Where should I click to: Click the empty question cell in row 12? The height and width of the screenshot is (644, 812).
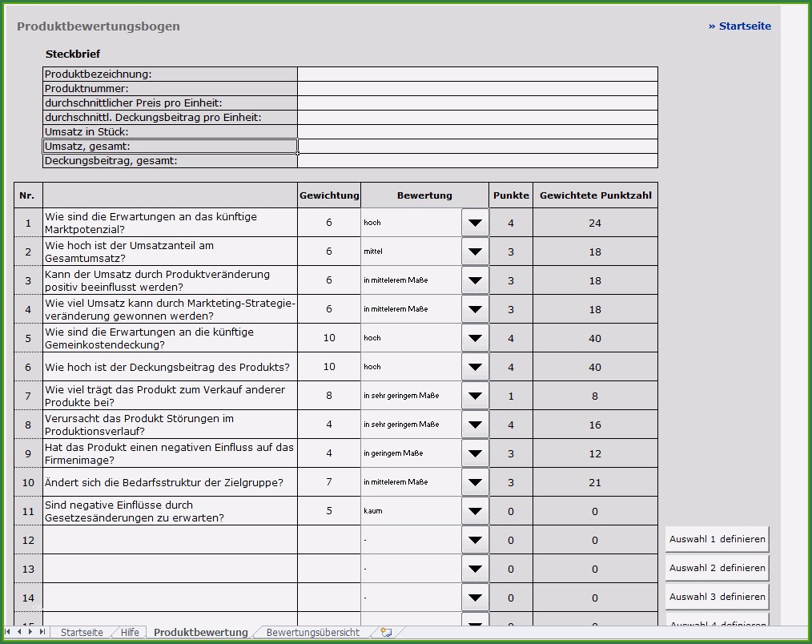170,540
